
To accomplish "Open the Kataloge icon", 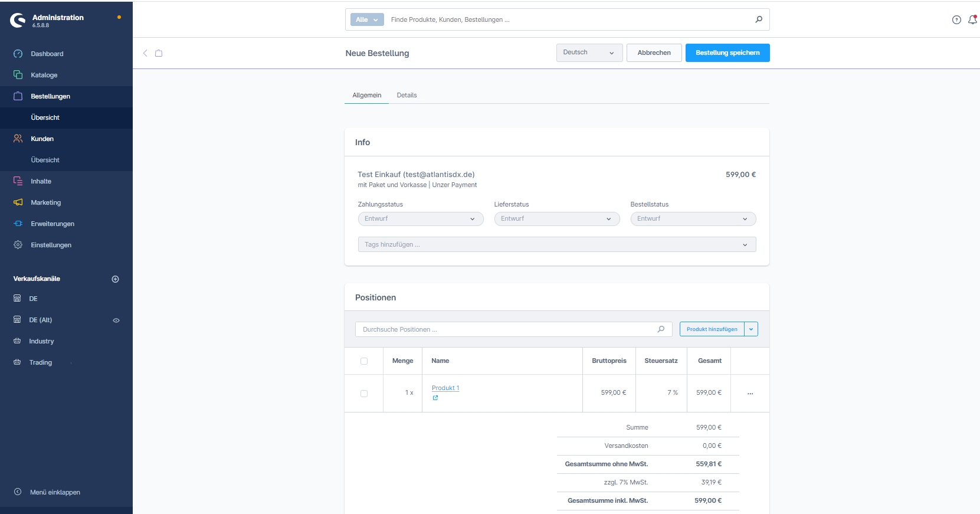I will [18, 75].
